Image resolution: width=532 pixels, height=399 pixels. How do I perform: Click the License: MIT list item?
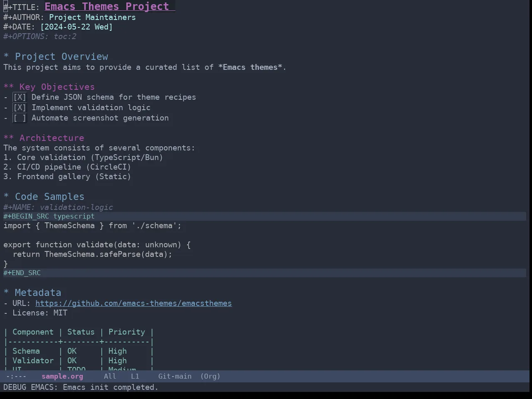(35, 313)
